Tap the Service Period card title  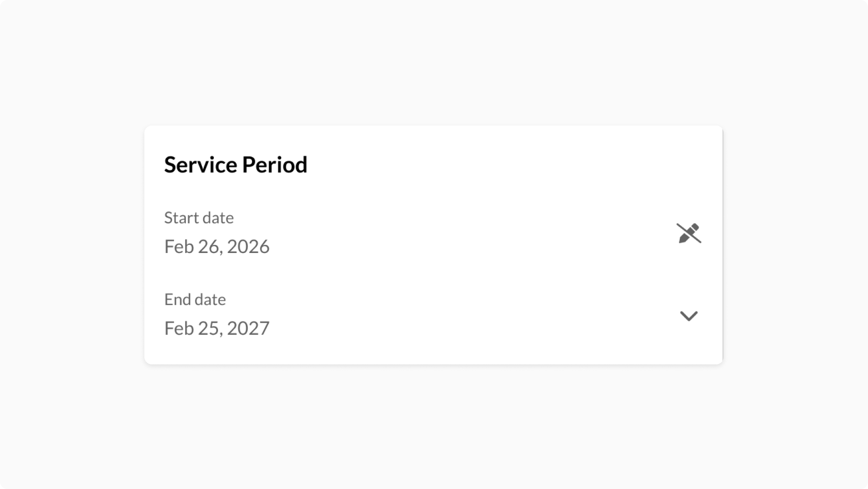[235, 165]
